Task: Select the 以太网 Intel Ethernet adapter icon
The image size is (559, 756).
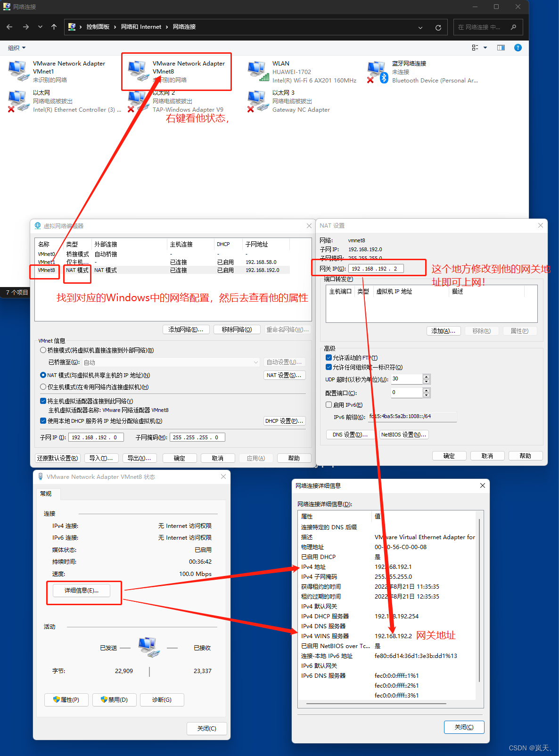Action: point(18,101)
